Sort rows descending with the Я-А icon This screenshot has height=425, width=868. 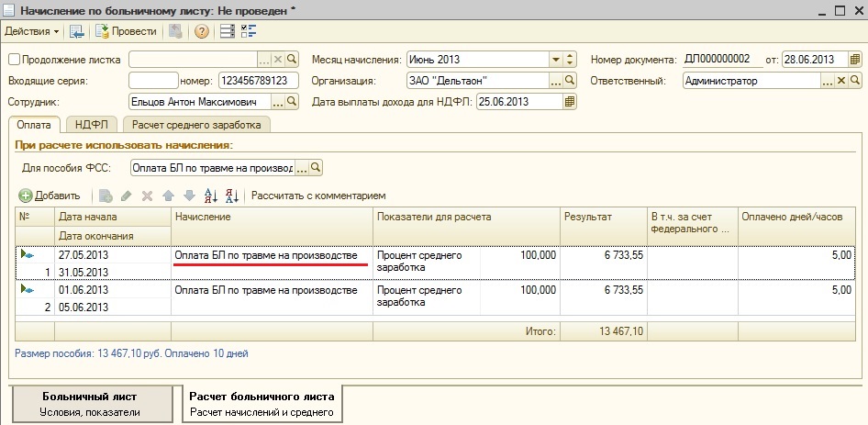point(231,196)
